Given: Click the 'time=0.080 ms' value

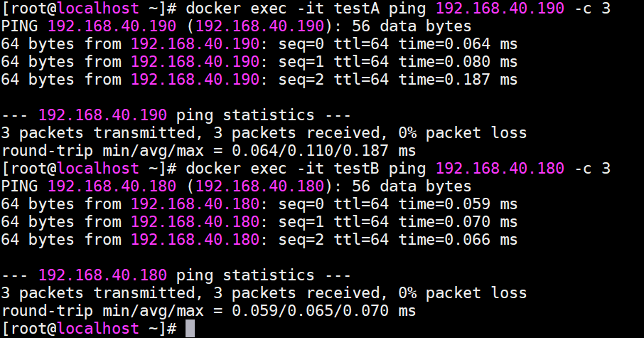Looking at the screenshot, I should pos(458,62).
